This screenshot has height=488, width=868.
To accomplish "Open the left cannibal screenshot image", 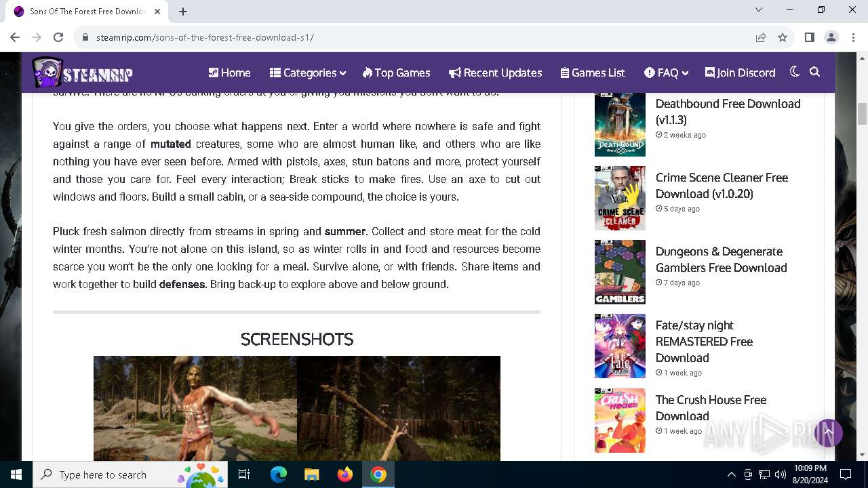I will (195, 408).
